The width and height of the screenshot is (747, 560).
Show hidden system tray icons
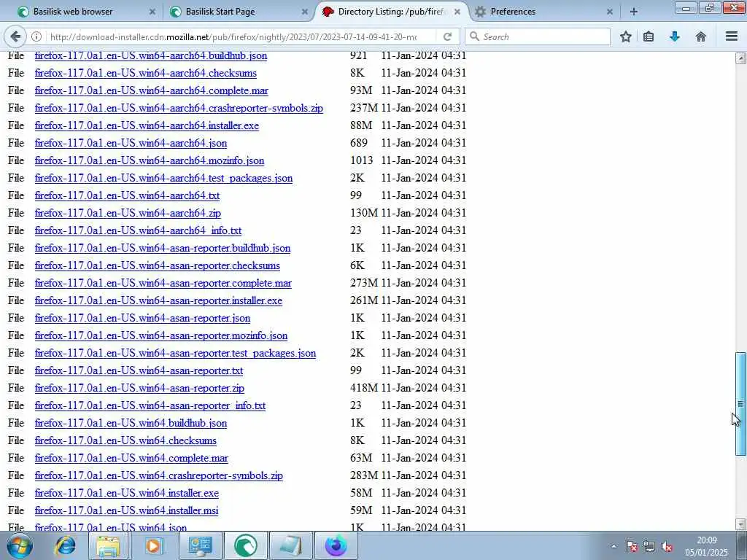[614, 546]
